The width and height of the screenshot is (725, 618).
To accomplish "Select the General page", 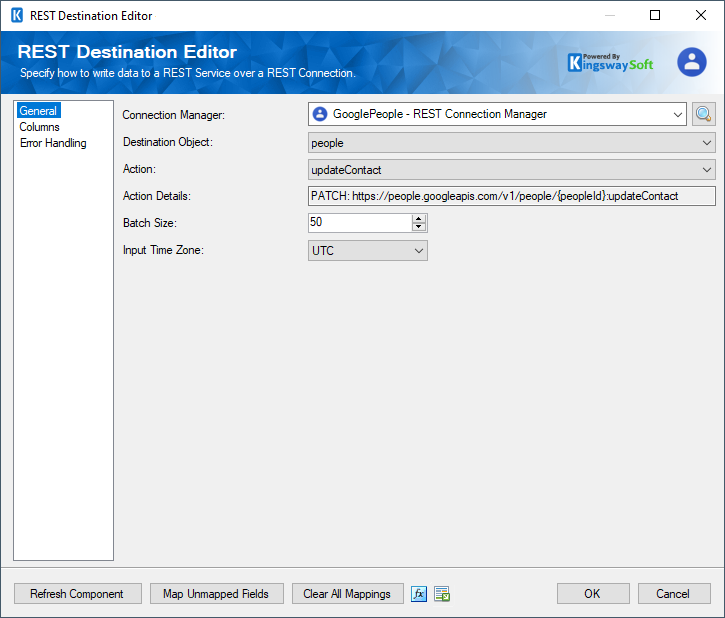I will click(38, 111).
